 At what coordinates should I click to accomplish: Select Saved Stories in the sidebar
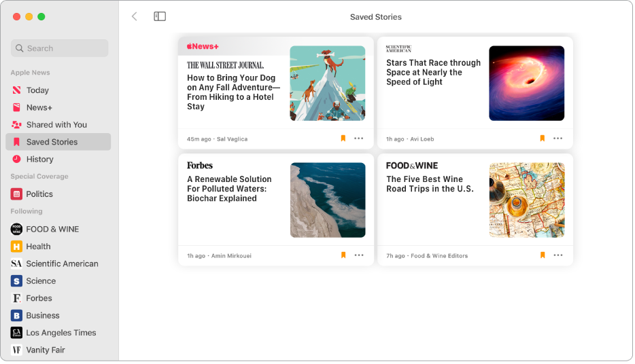58,142
